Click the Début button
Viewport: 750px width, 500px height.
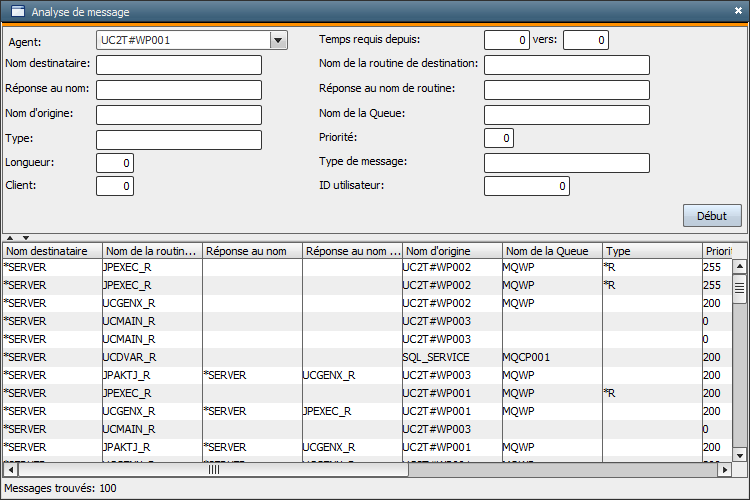[712, 216]
